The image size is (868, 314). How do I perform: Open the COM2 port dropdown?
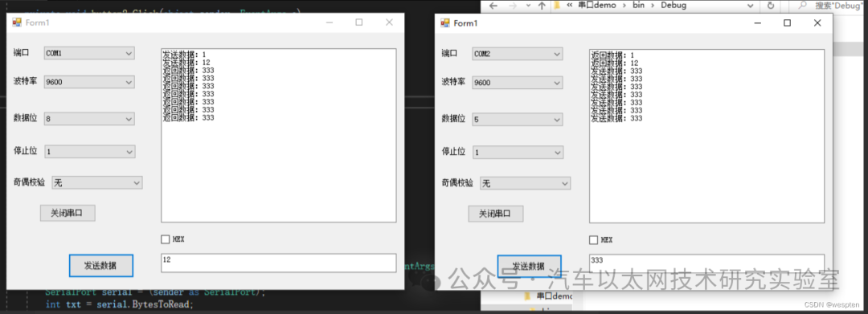[x=518, y=54]
